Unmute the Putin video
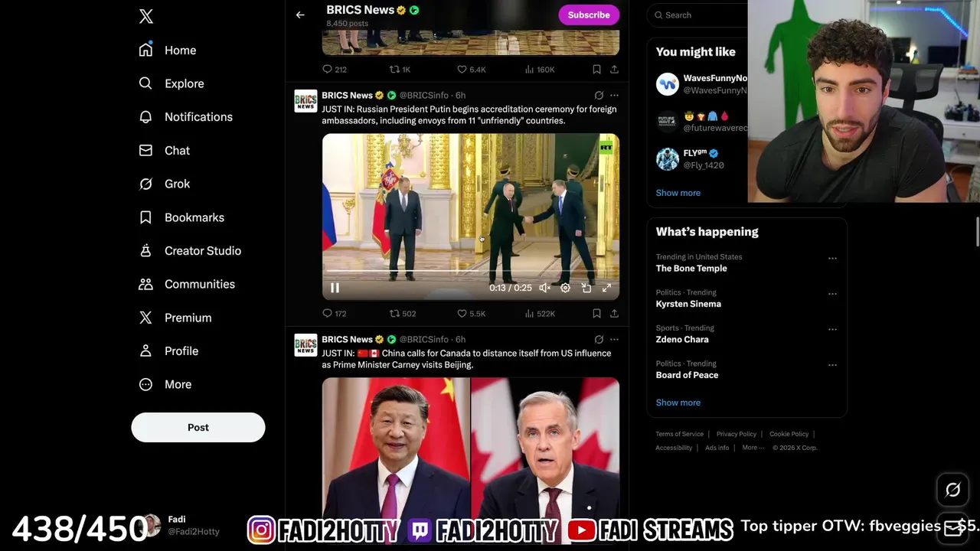 coord(544,288)
